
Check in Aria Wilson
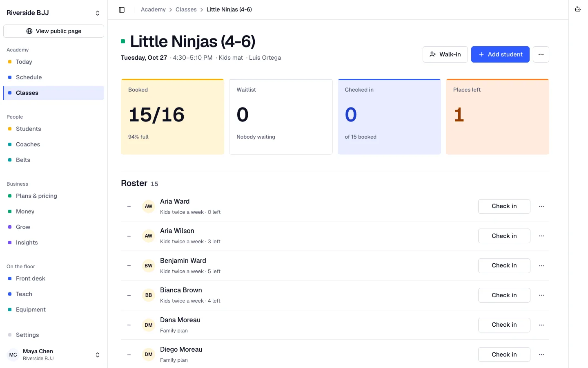point(504,236)
